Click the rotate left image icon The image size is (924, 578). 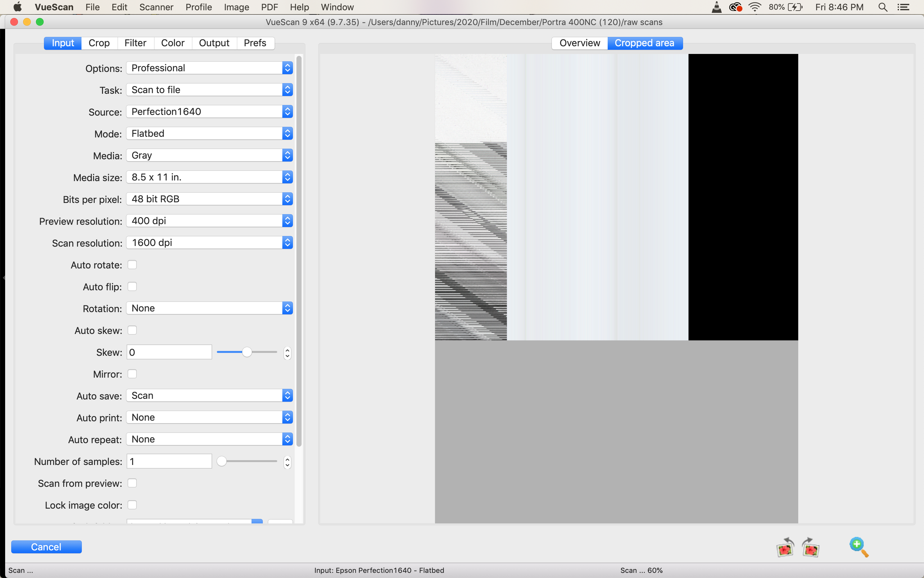coord(785,547)
